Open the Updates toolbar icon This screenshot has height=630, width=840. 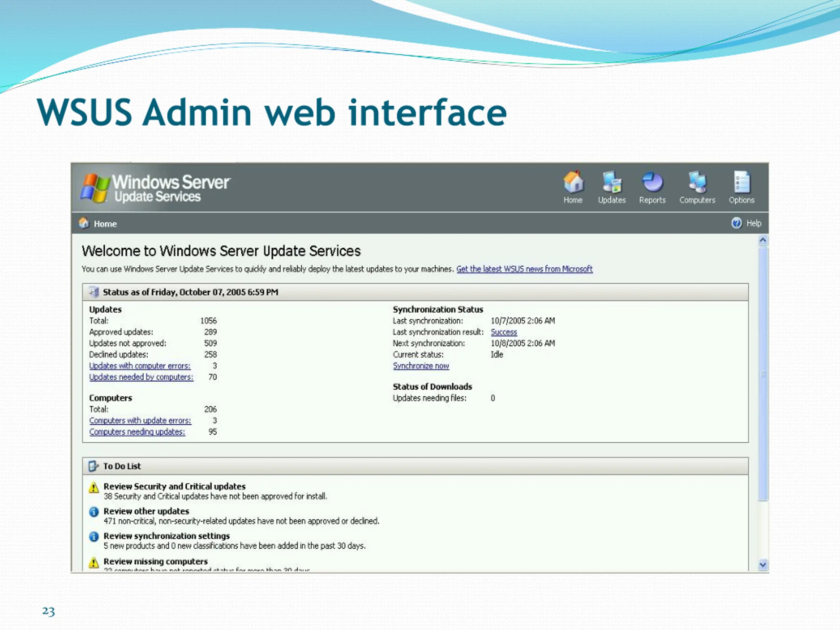pyautogui.click(x=612, y=182)
